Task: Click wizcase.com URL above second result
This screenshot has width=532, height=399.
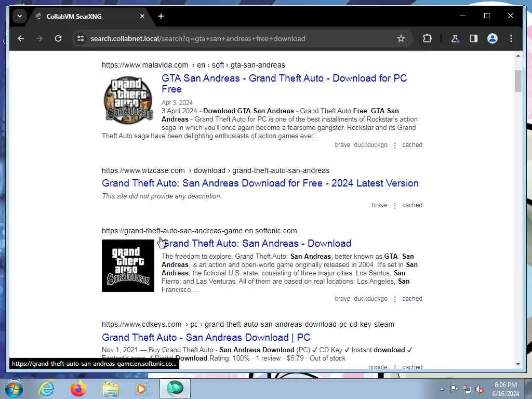Action: point(216,170)
